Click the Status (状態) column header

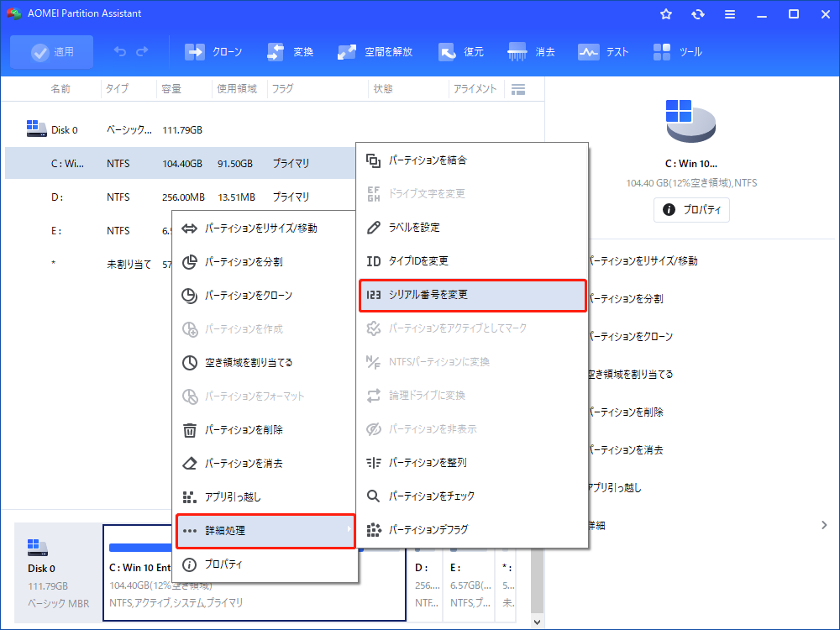(x=383, y=89)
